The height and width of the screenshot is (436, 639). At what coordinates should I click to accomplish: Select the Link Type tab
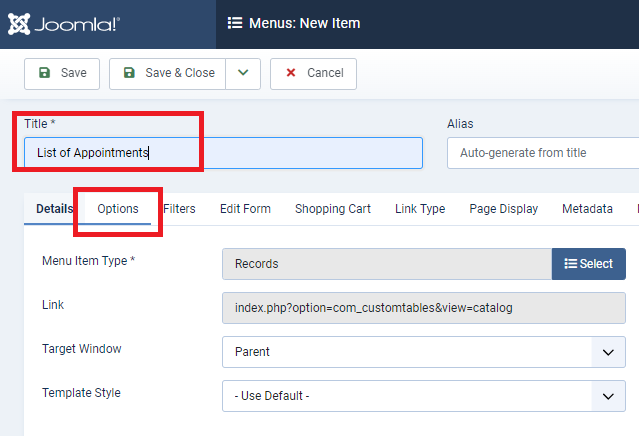(x=420, y=209)
